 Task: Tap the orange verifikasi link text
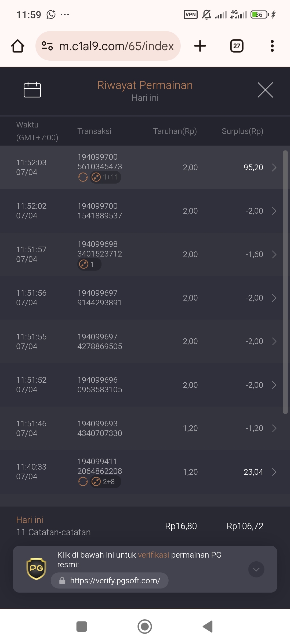154,555
